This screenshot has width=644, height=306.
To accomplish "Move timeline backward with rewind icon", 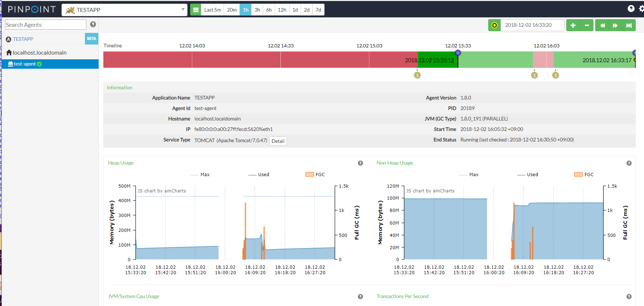I will click(602, 25).
